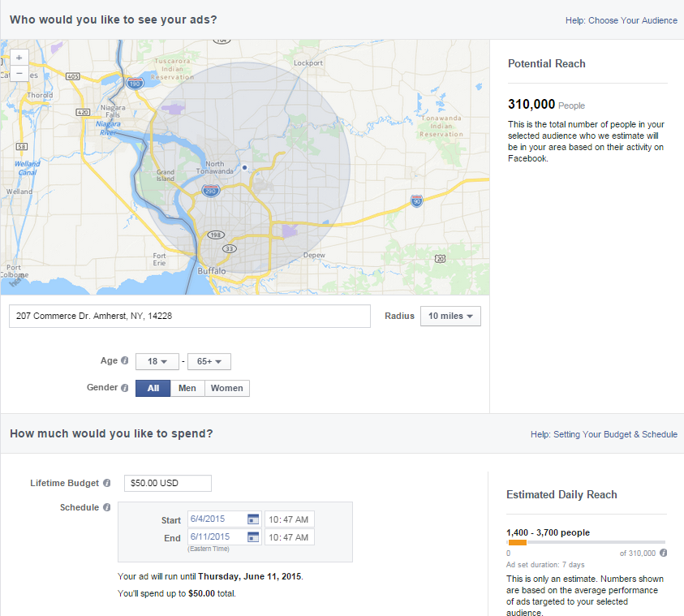The width and height of the screenshot is (684, 616).
Task: Open the Radius 10 miles dropdown
Action: (450, 316)
